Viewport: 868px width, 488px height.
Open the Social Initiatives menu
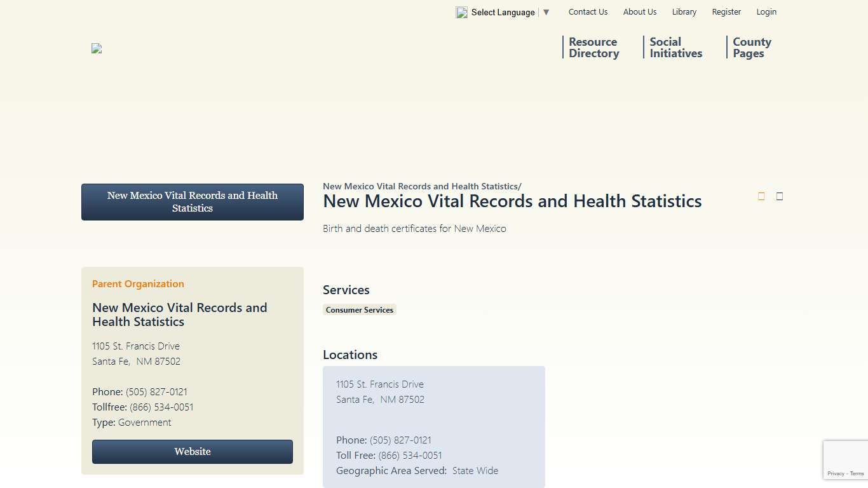point(675,48)
